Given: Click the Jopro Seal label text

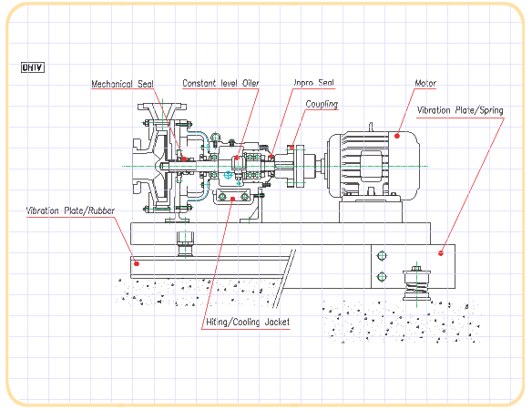Looking at the screenshot, I should click(314, 83).
